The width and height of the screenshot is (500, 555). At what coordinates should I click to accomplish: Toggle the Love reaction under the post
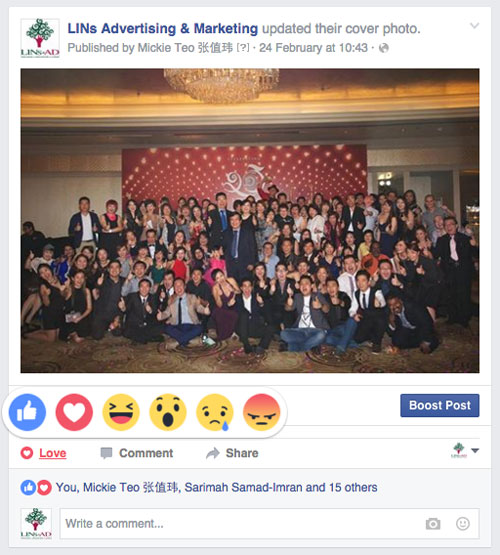coord(44,453)
